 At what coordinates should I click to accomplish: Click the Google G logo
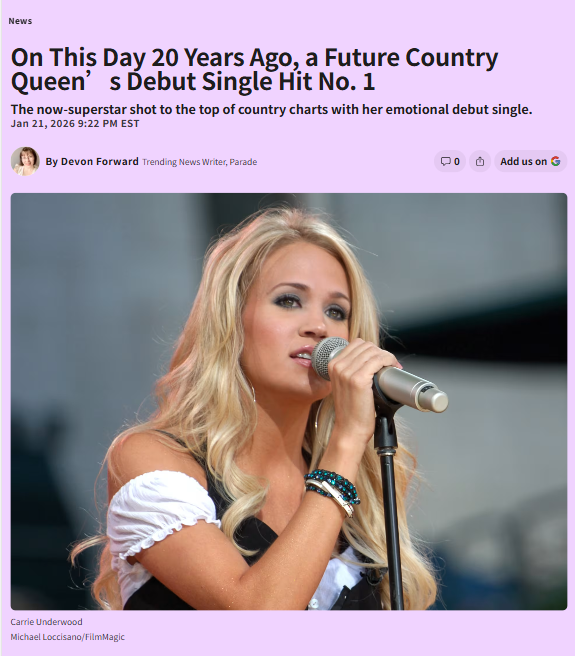click(555, 161)
